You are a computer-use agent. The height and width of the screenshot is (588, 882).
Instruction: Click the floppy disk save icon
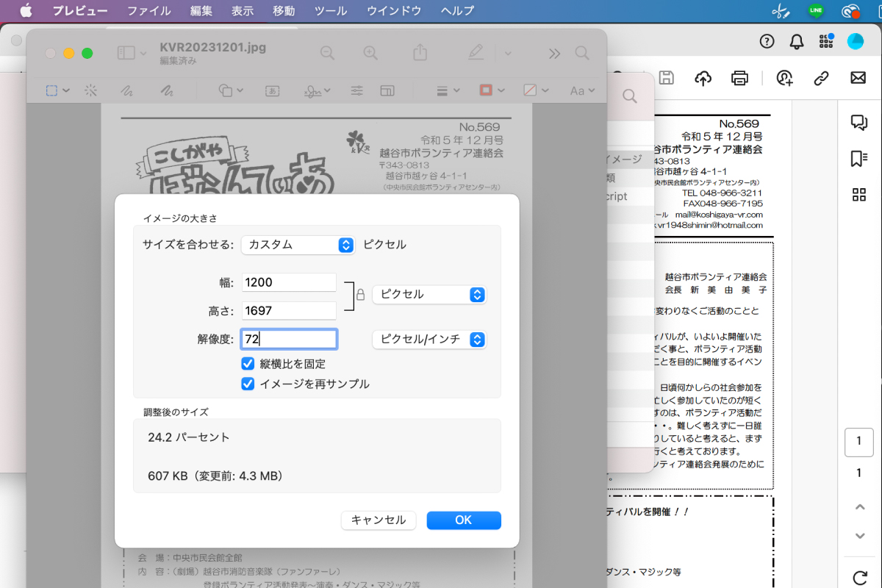(x=667, y=78)
